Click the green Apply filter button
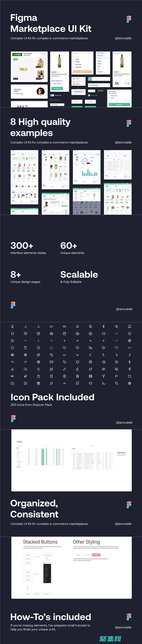 pos(120,104)
